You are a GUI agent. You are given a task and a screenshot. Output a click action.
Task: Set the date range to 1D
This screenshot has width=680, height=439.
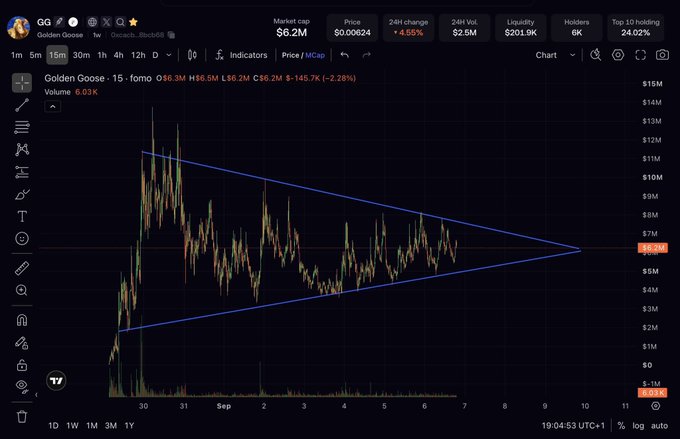[x=53, y=426]
